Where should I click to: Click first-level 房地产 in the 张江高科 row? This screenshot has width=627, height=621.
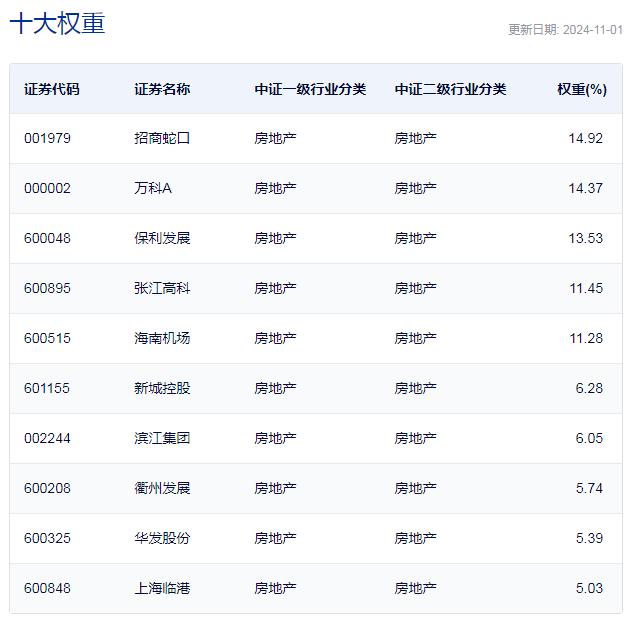(x=276, y=288)
